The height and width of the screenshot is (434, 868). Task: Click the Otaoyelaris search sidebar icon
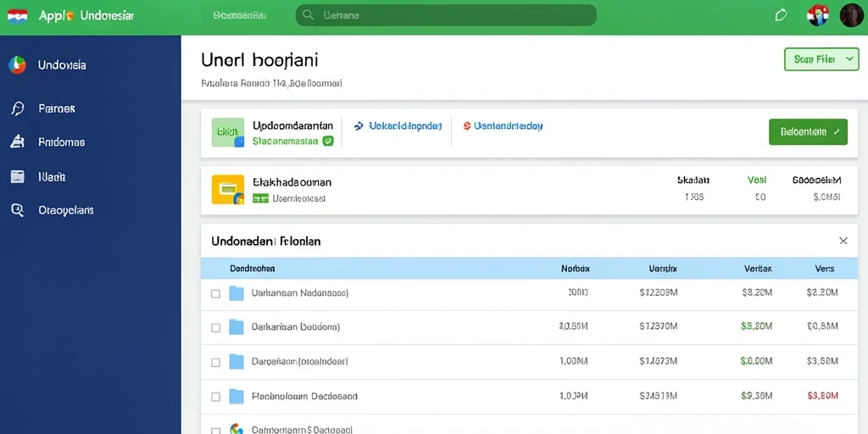[18, 210]
